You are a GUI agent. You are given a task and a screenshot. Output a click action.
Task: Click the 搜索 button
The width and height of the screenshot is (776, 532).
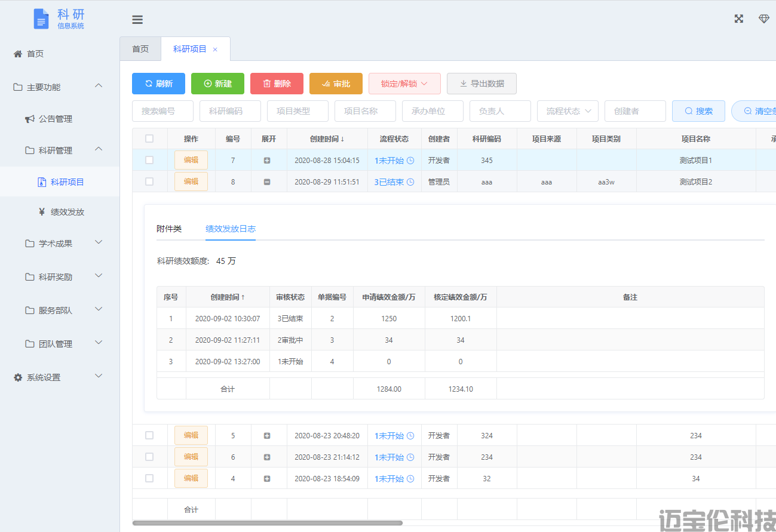[x=698, y=111]
